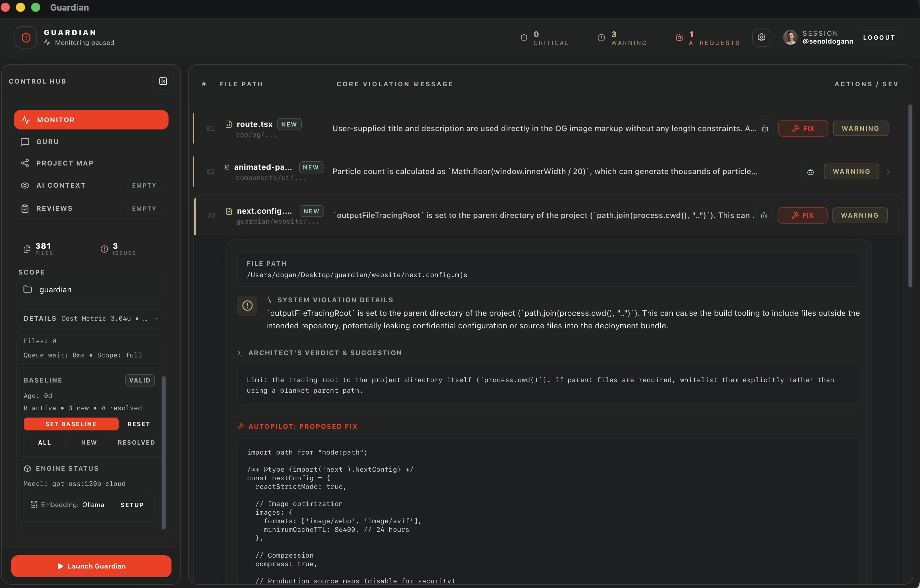Collapse the DETAILS Cost Metric section

tap(157, 318)
